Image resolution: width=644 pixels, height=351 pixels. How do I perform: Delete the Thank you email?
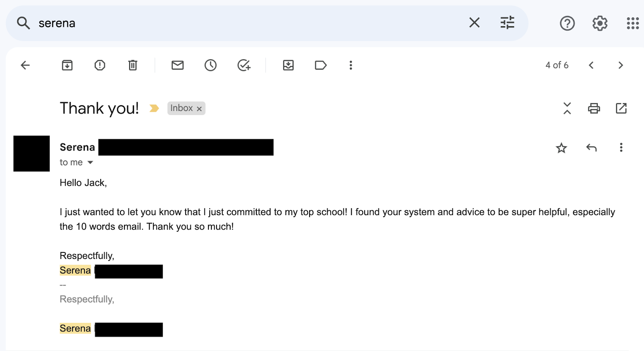[133, 65]
